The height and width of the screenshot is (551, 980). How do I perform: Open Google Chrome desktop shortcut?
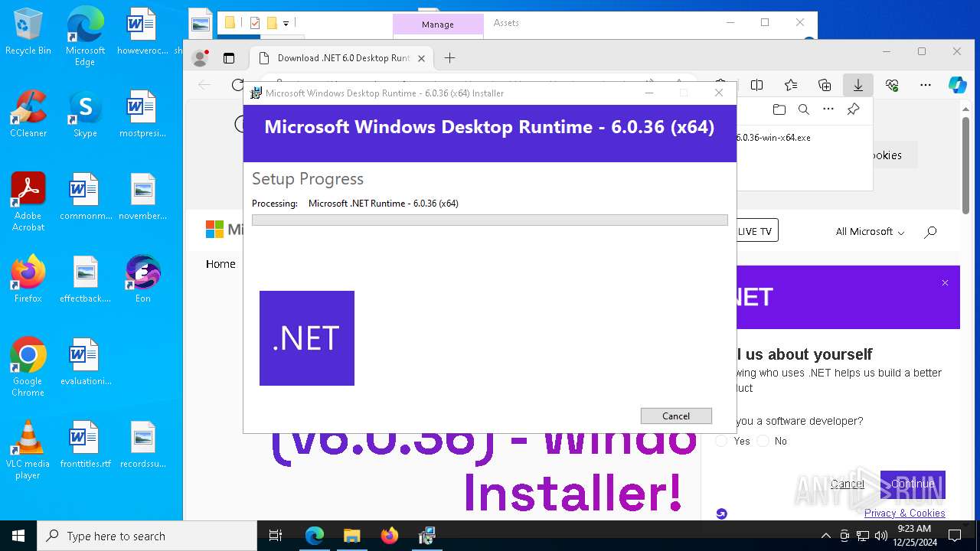coord(28,367)
